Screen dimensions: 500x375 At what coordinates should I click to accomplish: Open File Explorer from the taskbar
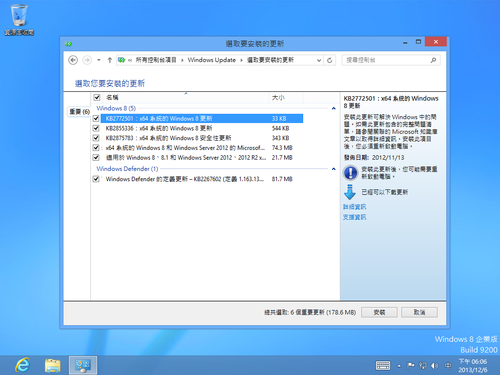point(53,365)
